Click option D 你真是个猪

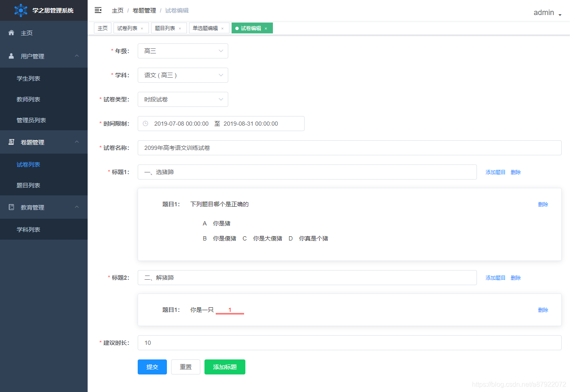tap(308, 238)
